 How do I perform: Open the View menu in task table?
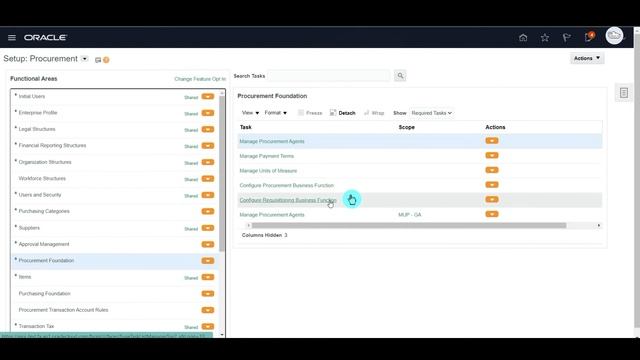pyautogui.click(x=250, y=113)
